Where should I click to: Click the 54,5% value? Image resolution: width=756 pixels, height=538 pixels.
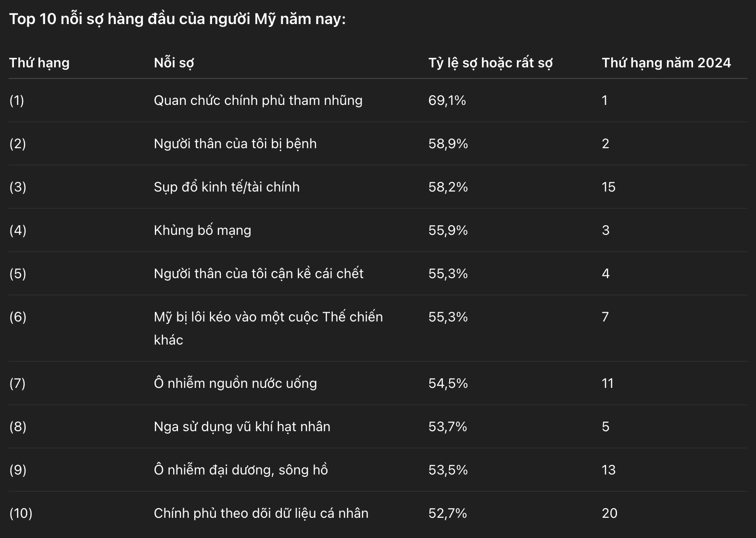click(x=448, y=383)
